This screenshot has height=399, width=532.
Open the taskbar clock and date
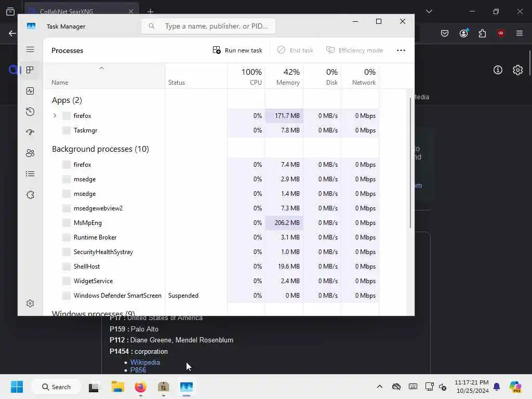(472, 387)
